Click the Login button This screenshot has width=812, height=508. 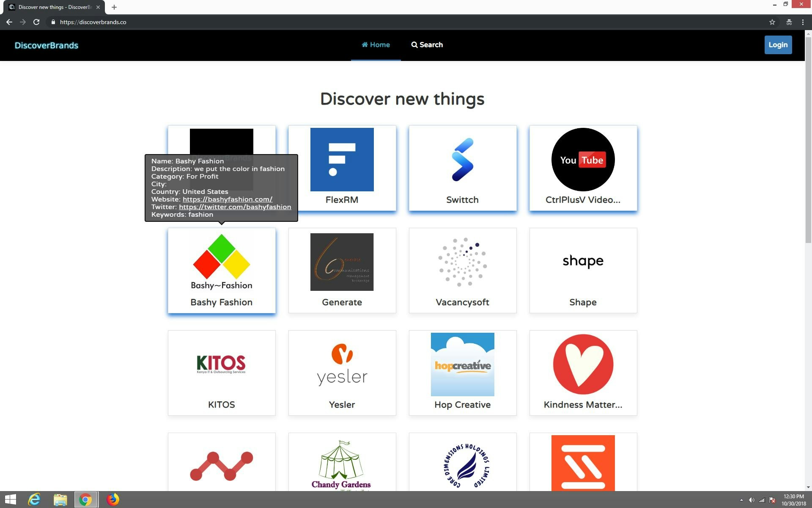coord(778,44)
